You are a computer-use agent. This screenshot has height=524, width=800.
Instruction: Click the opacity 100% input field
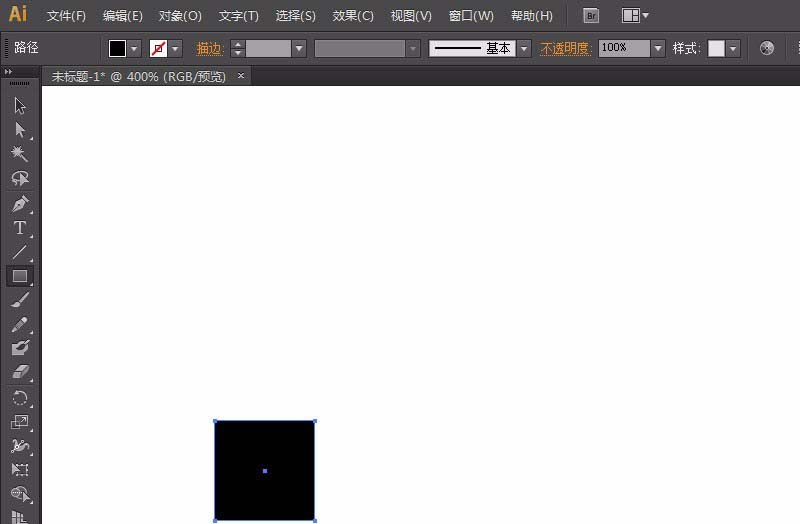click(624, 48)
